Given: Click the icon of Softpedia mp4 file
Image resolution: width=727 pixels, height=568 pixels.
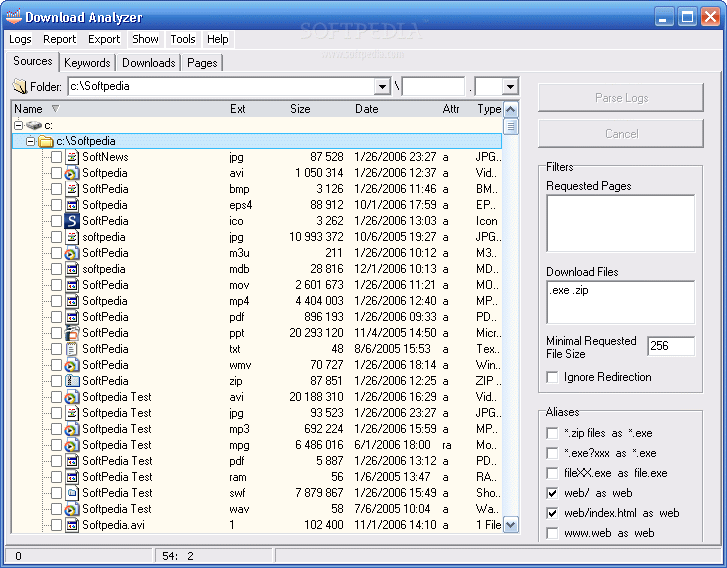Looking at the screenshot, I should click(71, 301).
